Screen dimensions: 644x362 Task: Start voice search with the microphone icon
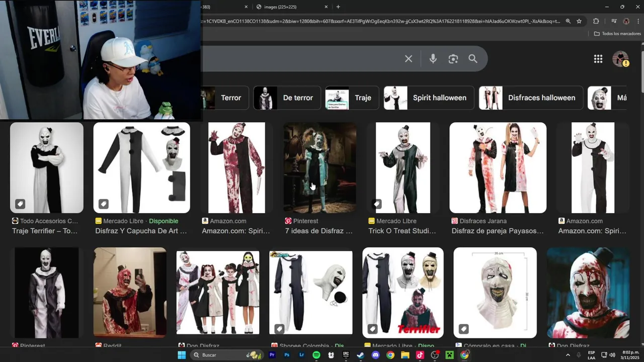point(433,59)
